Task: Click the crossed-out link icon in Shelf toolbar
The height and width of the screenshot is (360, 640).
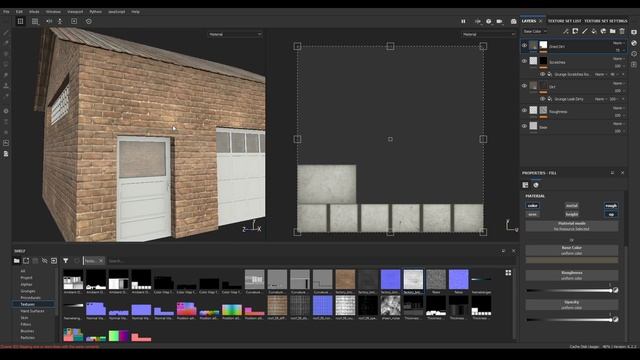Action: (44, 261)
